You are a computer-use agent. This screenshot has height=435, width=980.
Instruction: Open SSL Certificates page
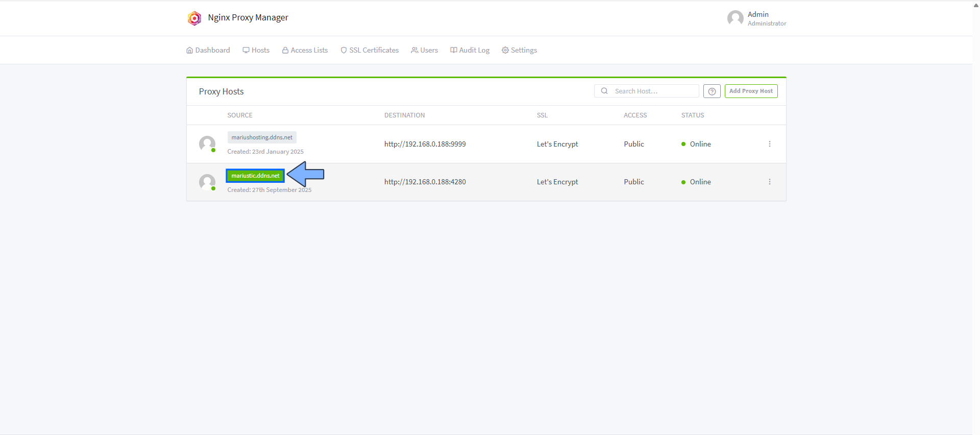(370, 50)
